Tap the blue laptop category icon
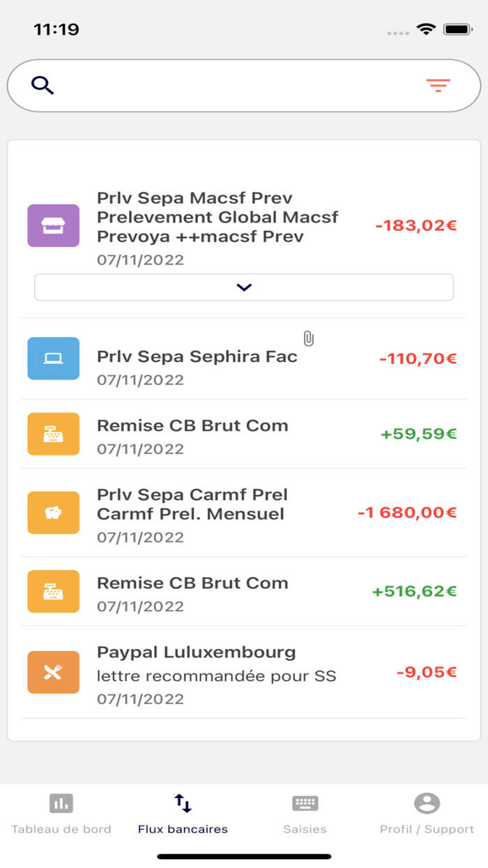488x868 pixels. (54, 359)
